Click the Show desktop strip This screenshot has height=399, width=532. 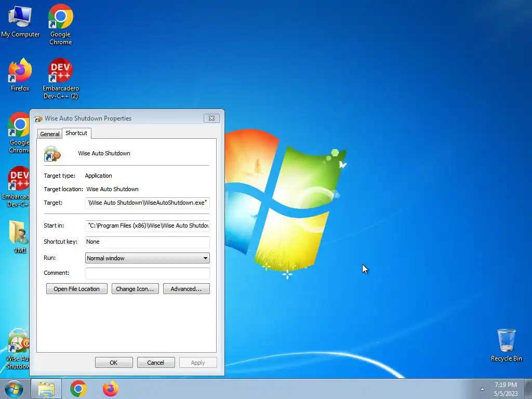pyautogui.click(x=528, y=389)
